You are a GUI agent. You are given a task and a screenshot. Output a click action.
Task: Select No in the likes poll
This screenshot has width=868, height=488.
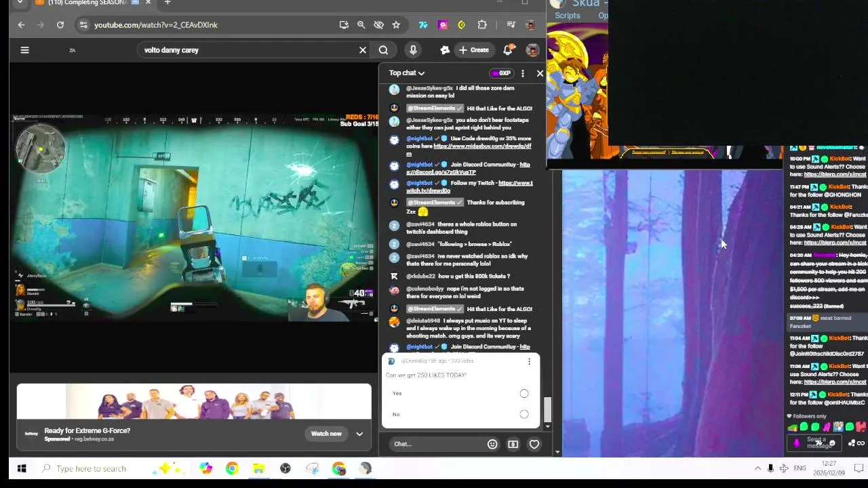524,414
